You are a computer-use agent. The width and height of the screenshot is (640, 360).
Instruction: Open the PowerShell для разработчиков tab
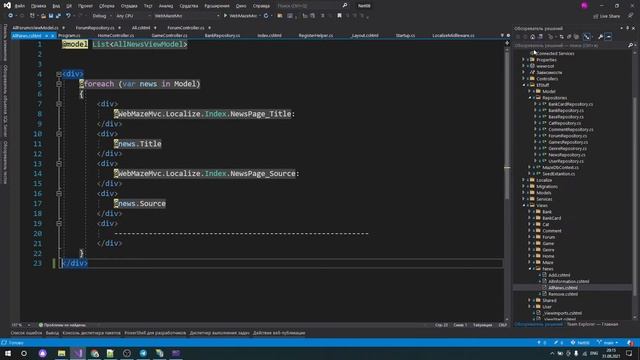point(155,333)
